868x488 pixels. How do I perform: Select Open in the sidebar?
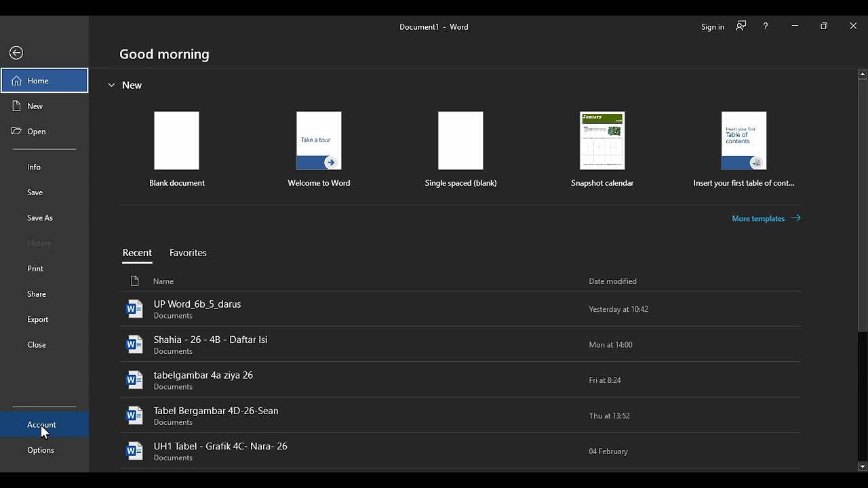pyautogui.click(x=45, y=131)
